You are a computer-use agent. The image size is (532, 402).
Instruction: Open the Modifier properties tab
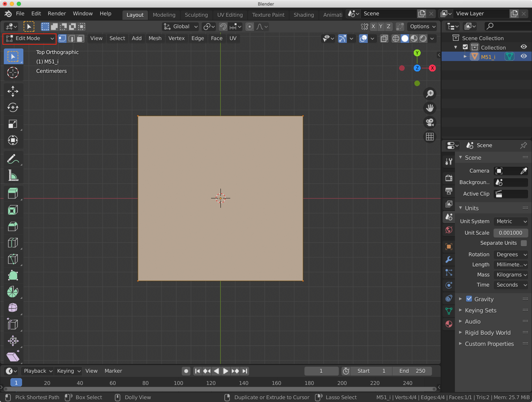point(449,259)
